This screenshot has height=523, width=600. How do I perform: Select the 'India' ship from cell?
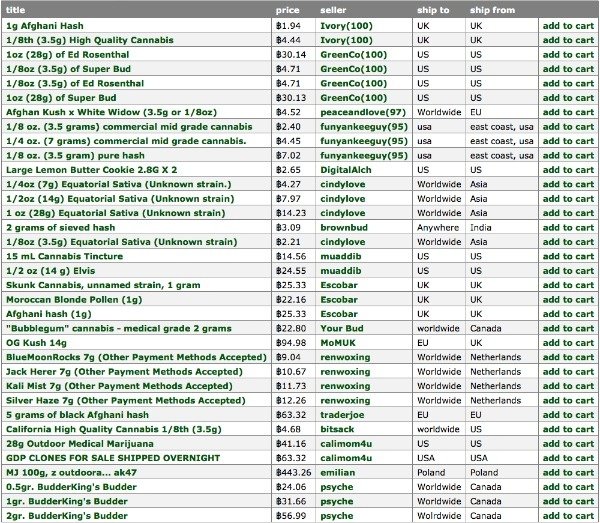(x=481, y=228)
